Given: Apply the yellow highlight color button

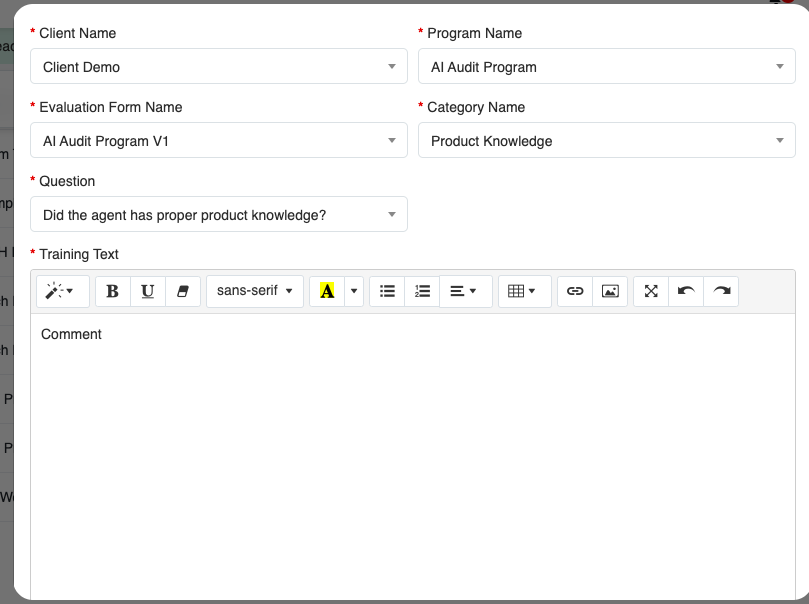Looking at the screenshot, I should click(327, 291).
